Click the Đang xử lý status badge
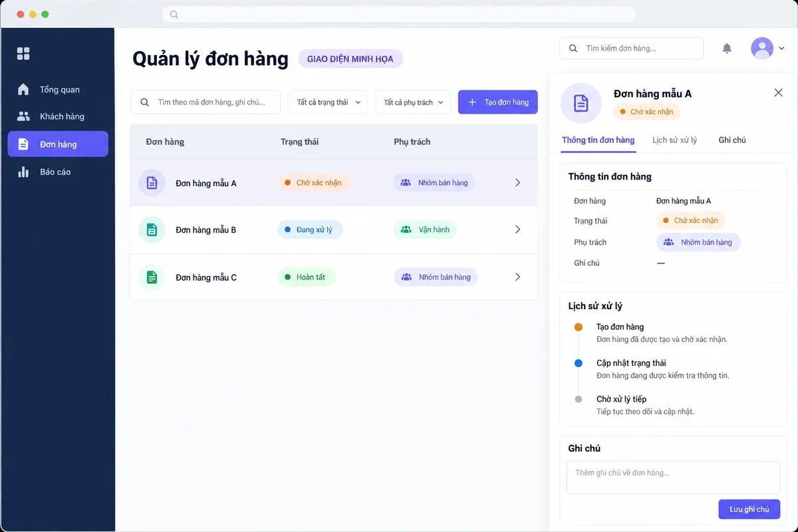Image resolution: width=798 pixels, height=532 pixels. pyautogui.click(x=310, y=229)
